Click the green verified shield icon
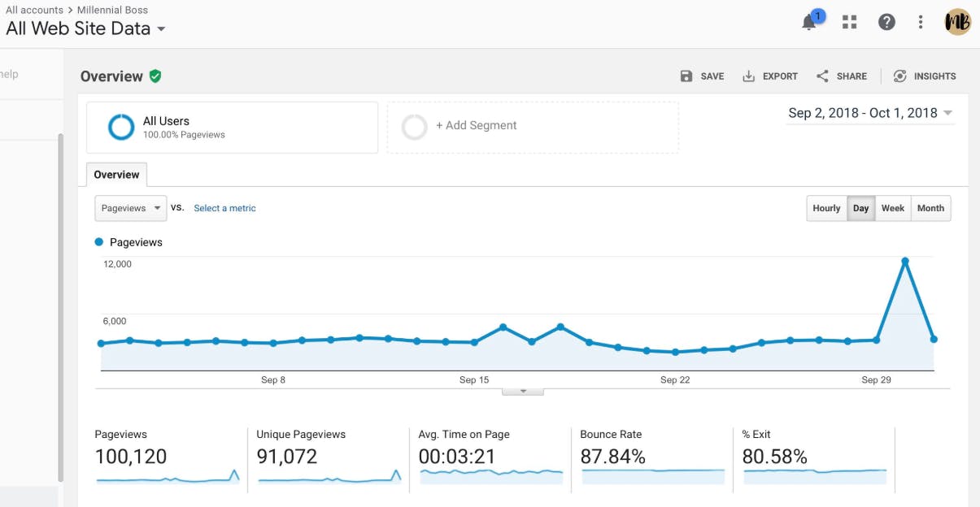Image resolution: width=980 pixels, height=507 pixels. click(155, 76)
